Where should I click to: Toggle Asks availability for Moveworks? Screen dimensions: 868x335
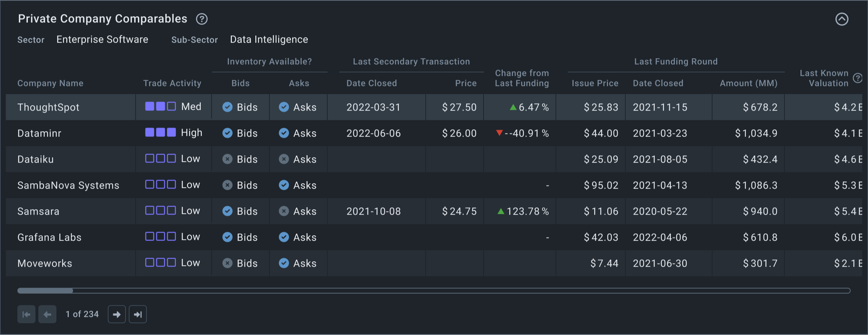point(284,263)
